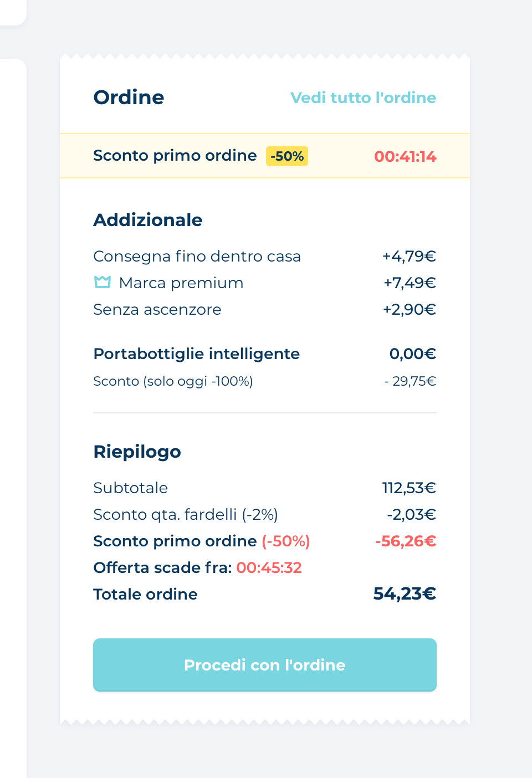Select the 'Sconto primo ordine' banner label
The image size is (532, 778).
point(175,156)
